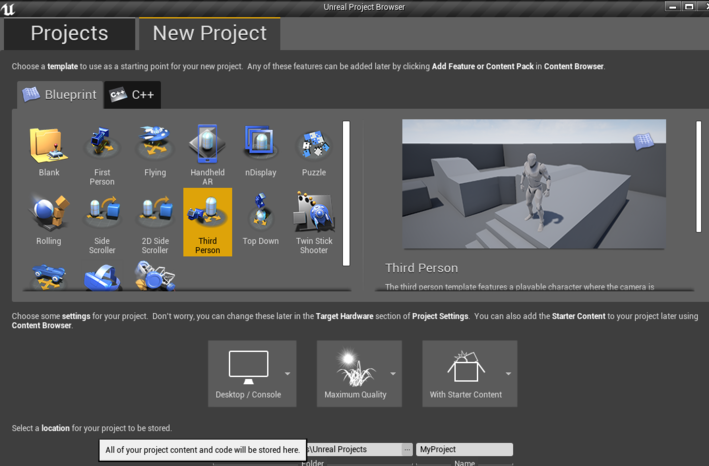709x466 pixels.
Task: Pick the Flying template
Action: point(155,152)
